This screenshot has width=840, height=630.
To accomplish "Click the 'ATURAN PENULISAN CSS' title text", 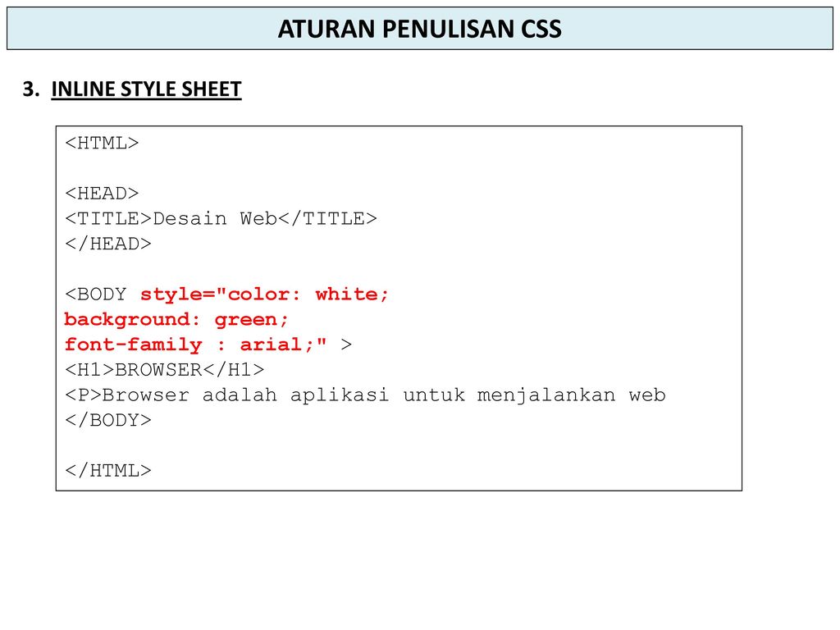I will (419, 29).
